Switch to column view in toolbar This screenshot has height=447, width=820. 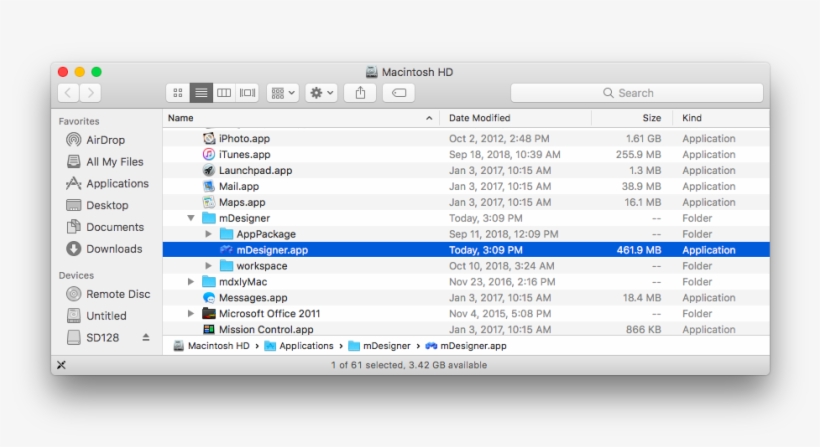224,93
